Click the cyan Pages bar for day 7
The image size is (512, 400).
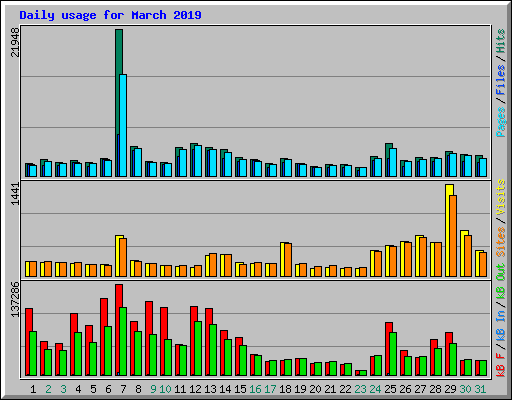click(123, 126)
